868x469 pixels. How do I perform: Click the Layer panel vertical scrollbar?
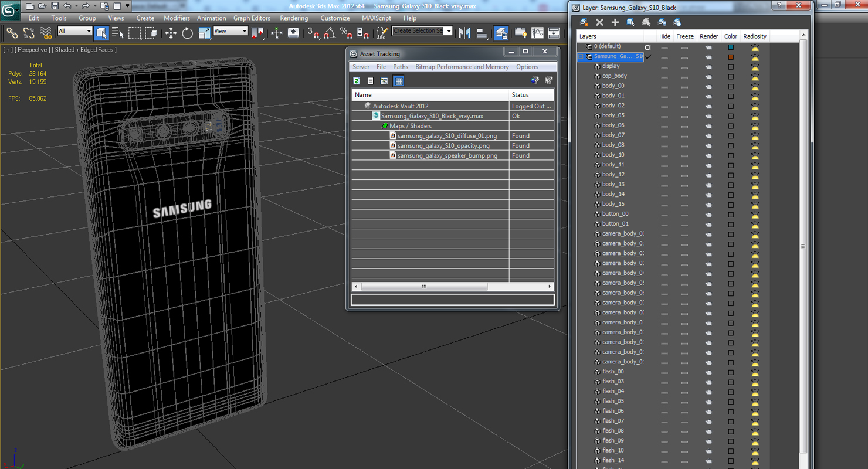point(803,246)
